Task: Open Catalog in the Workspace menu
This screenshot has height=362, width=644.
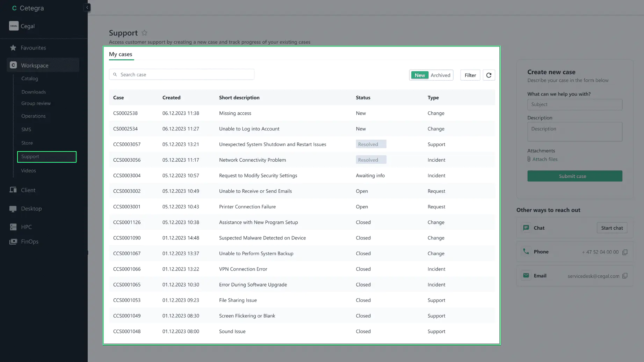Action: (x=30, y=79)
